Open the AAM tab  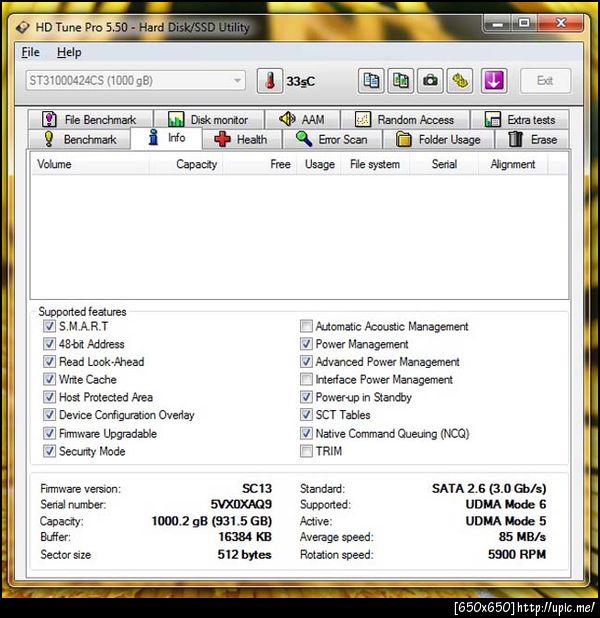(302, 119)
